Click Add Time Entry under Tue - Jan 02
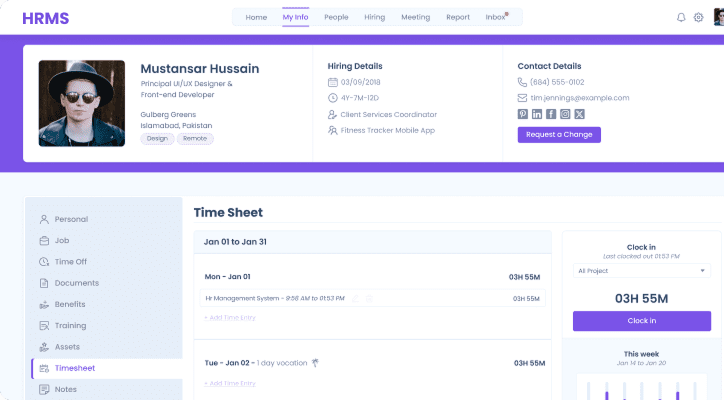The height and width of the screenshot is (400, 724). (x=230, y=383)
